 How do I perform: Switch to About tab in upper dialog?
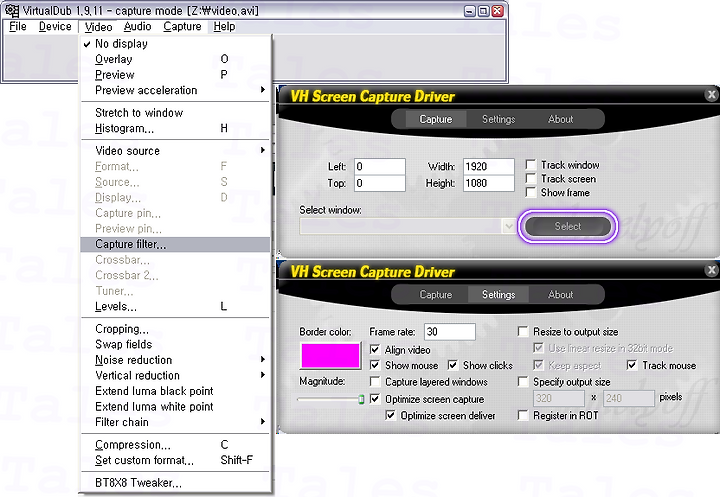(x=560, y=119)
